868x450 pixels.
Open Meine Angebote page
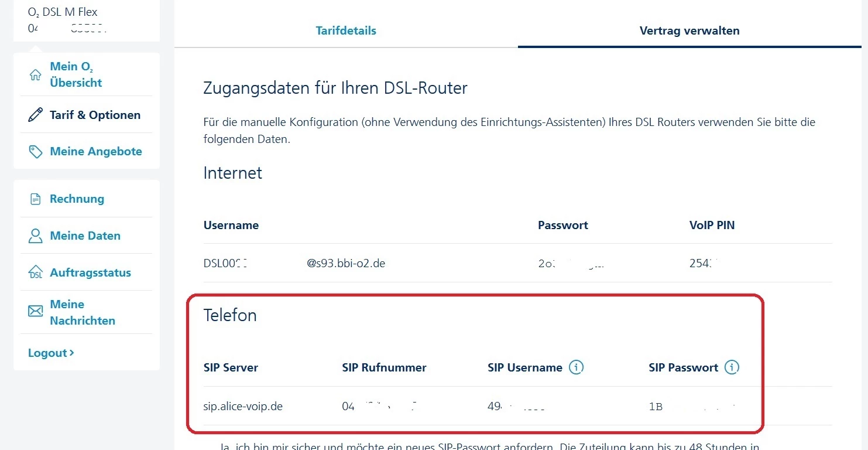pyautogui.click(x=96, y=151)
